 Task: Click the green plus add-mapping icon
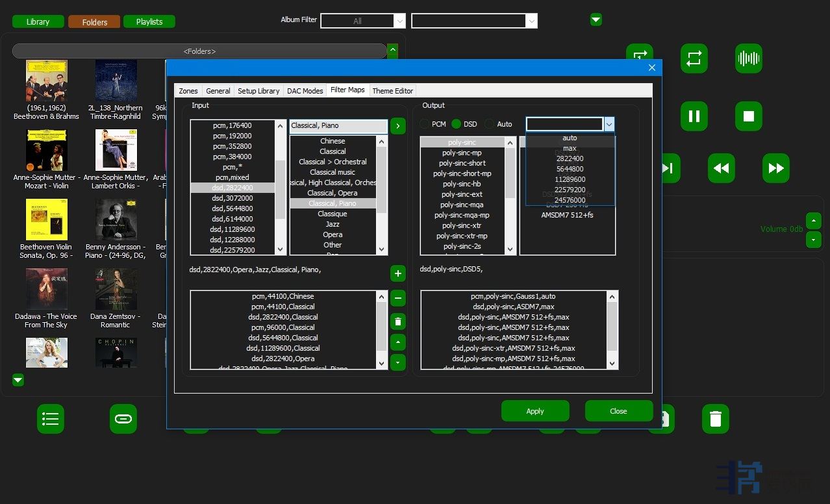point(398,273)
